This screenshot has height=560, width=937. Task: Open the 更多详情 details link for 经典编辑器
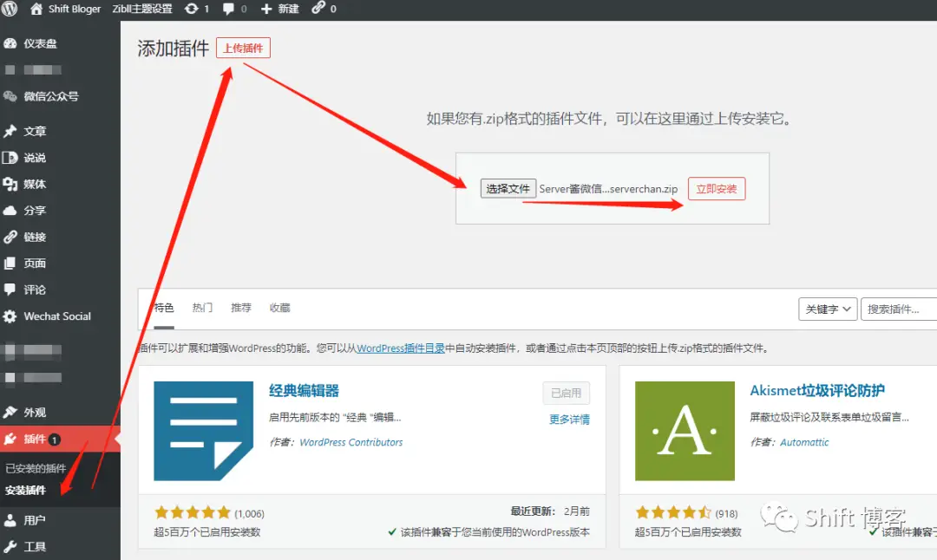pyautogui.click(x=570, y=420)
